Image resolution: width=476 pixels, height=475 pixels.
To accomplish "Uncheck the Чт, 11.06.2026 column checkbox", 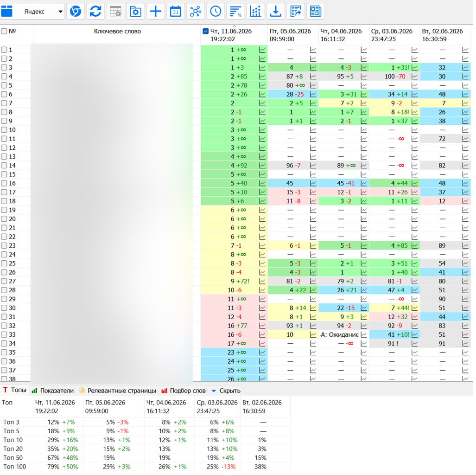I will click(205, 31).
